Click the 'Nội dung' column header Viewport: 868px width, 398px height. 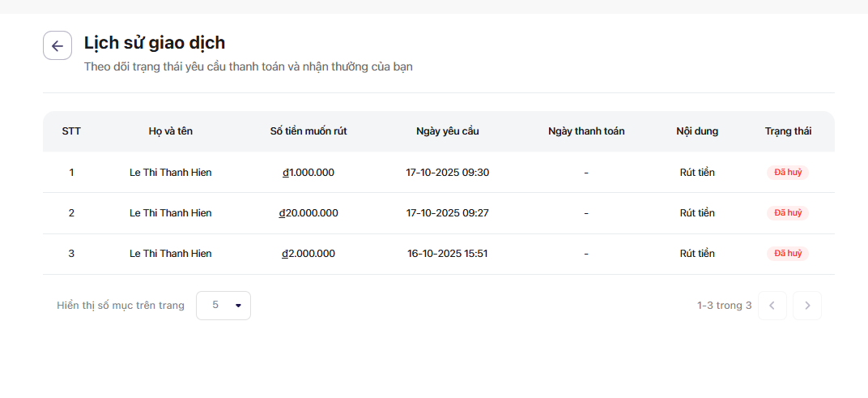pos(697,131)
